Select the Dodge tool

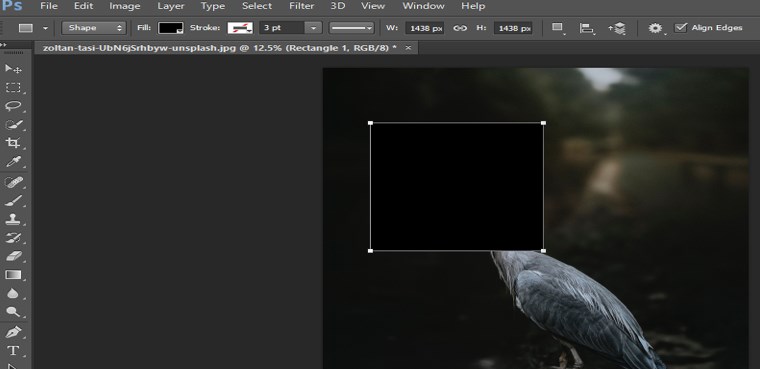13,312
